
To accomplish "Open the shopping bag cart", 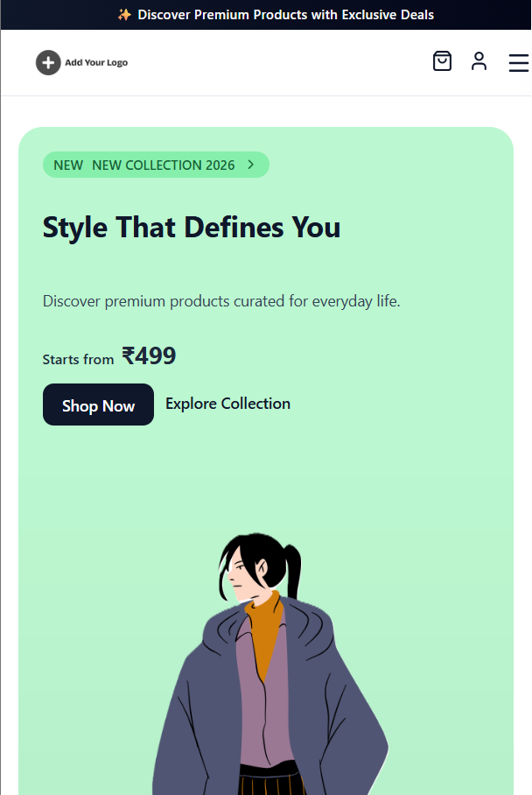I will (442, 60).
